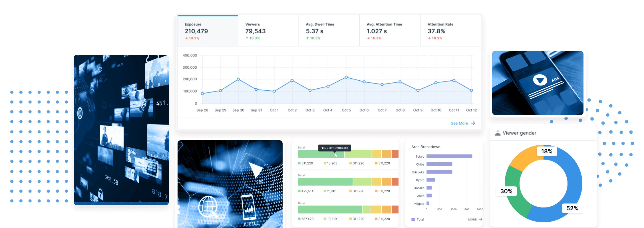Click the Chiba bar in Area Breakdown
Viewport: 644px width, 228px height.
439,164
